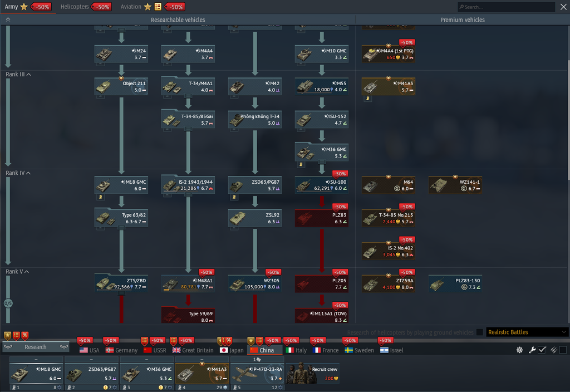Select premium PLZ83-130 vehicle
This screenshot has width=570, height=392.
click(455, 283)
